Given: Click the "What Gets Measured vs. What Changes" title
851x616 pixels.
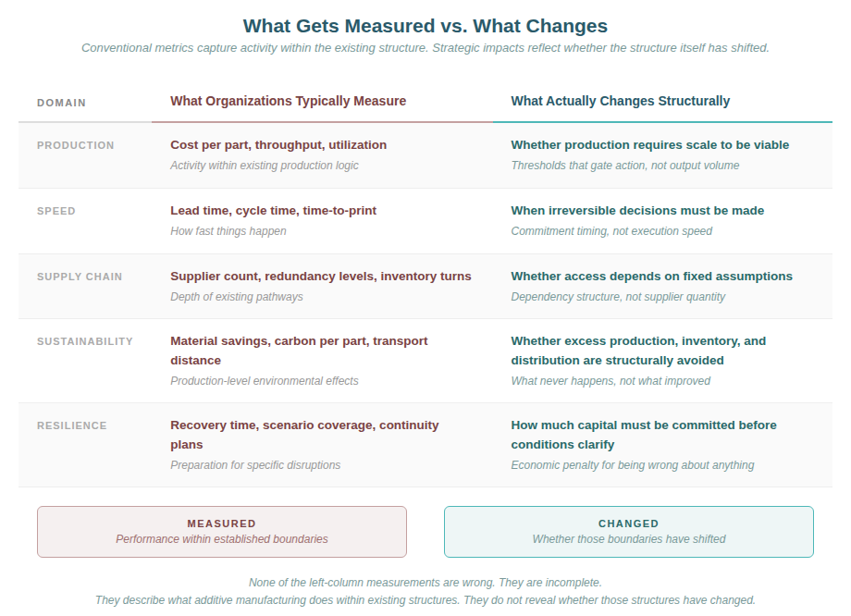Looking at the screenshot, I should click(425, 26).
